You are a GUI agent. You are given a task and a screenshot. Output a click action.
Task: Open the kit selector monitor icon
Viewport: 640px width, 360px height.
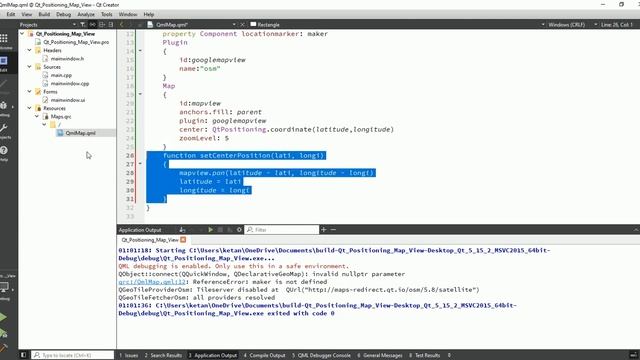tap(5, 288)
